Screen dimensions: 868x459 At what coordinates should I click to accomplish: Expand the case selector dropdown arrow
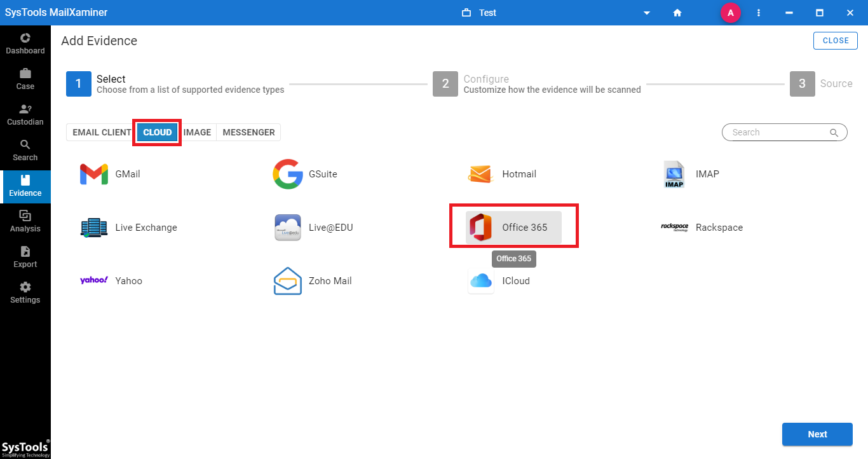click(647, 13)
